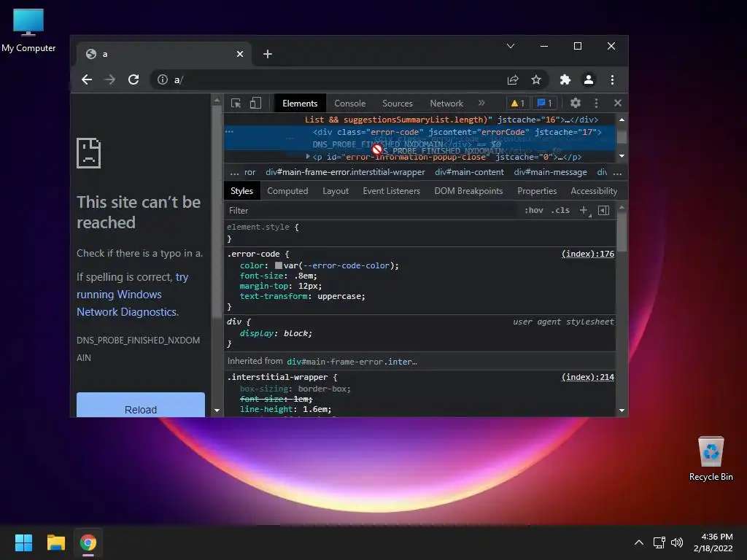Screen dimensions: 747x560
Task: Open the Accessibility subtab
Action: tap(594, 191)
